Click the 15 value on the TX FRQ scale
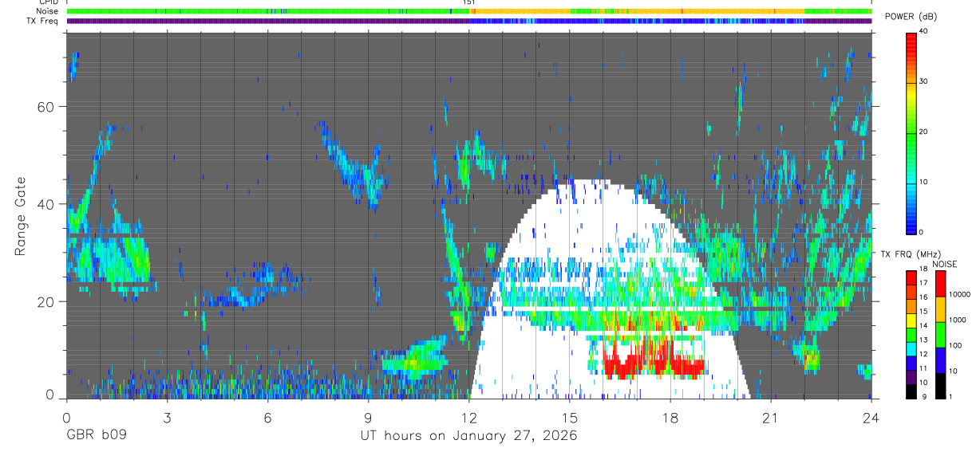 [923, 312]
